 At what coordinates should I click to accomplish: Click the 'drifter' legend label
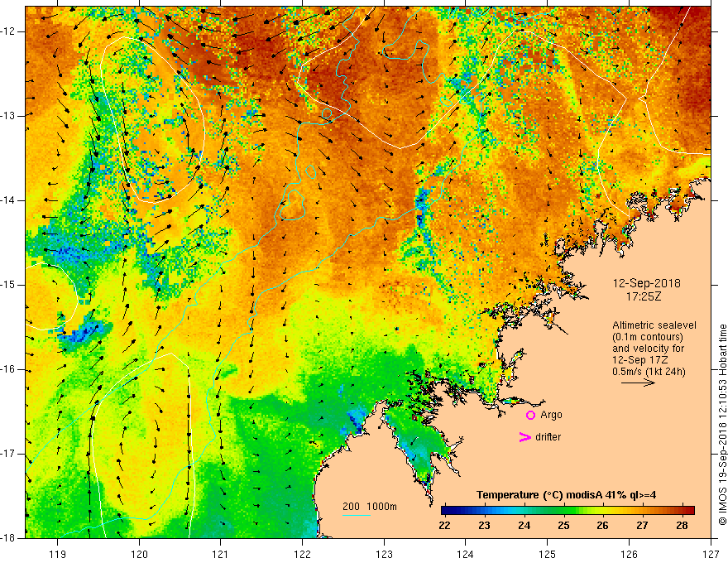(x=548, y=437)
